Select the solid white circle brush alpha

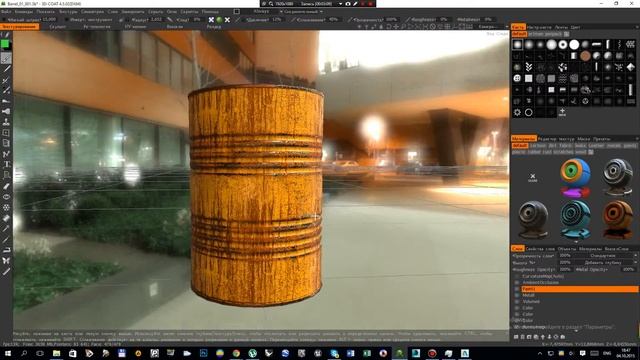tap(574, 44)
